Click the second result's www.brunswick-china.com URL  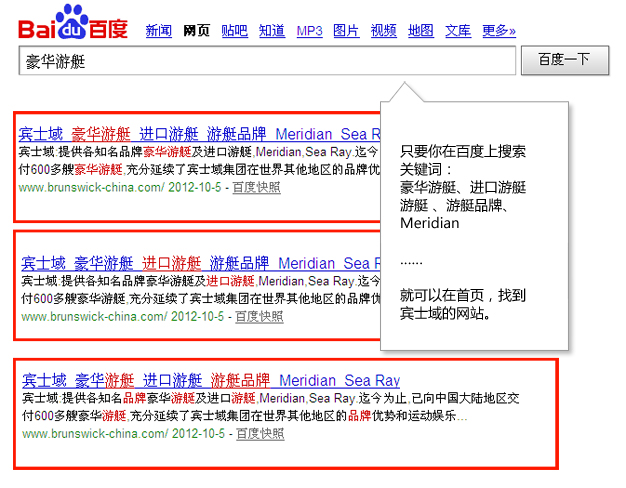[94, 317]
